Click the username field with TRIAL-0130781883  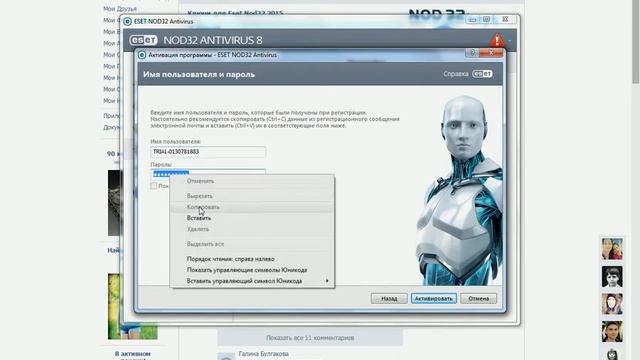(208, 152)
